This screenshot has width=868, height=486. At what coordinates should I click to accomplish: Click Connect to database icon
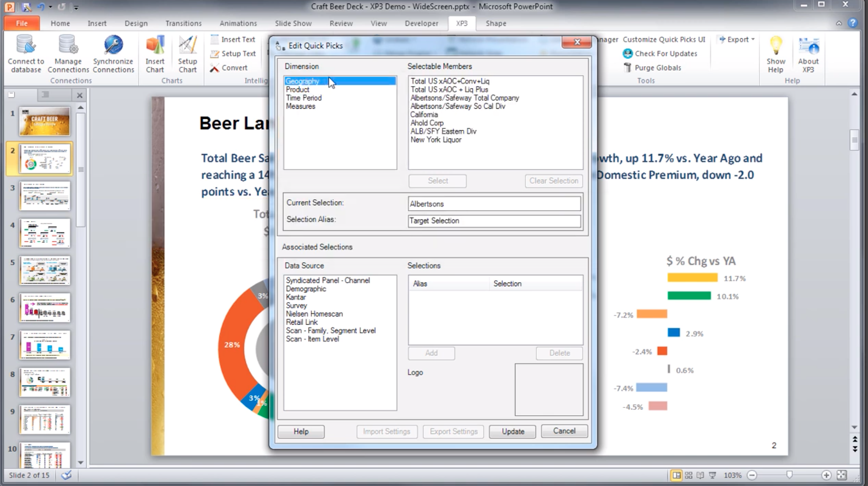26,45
